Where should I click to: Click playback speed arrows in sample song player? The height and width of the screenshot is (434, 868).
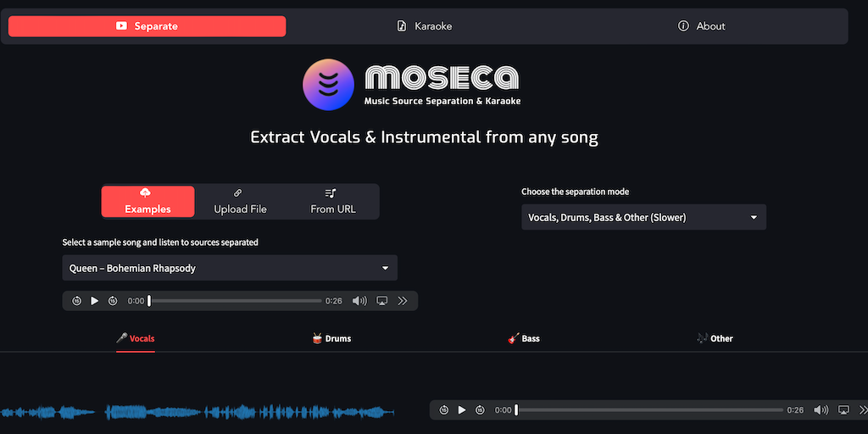(x=403, y=301)
